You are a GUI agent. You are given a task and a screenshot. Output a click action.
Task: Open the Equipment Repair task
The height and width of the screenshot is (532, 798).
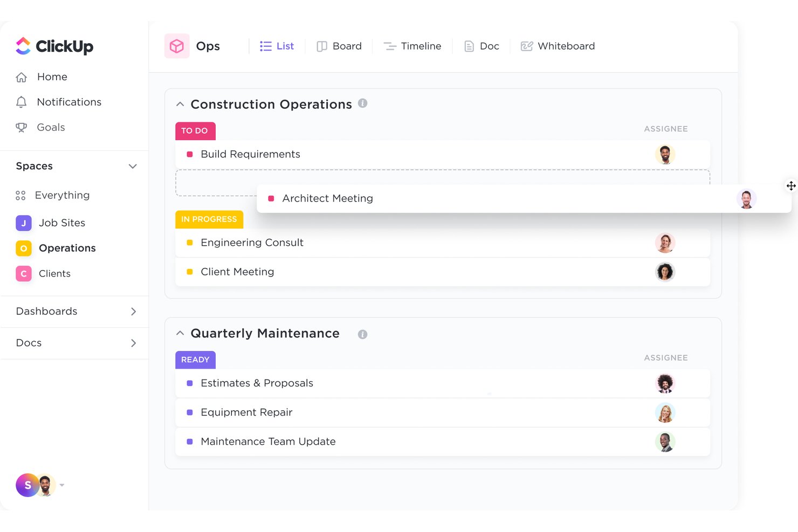[x=443, y=413]
